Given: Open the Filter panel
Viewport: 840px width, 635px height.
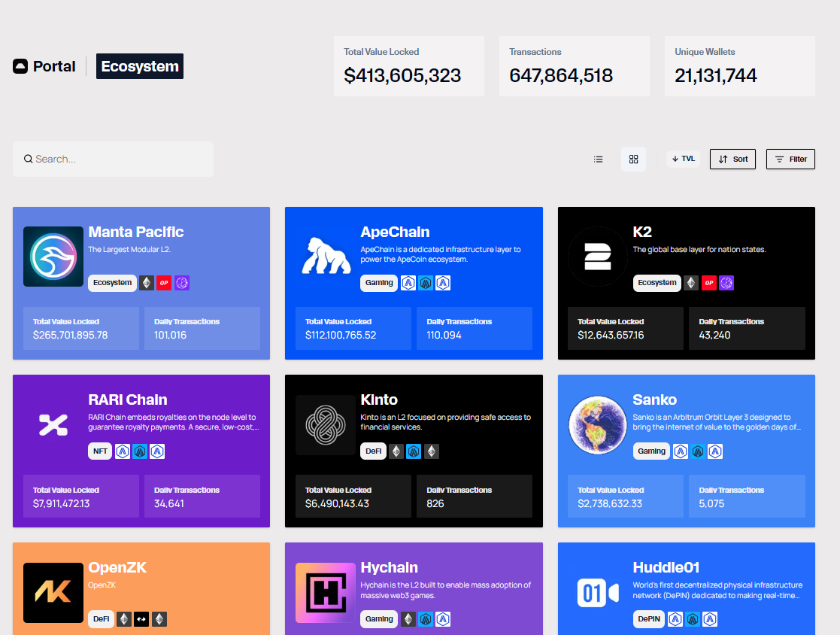Looking at the screenshot, I should click(x=790, y=160).
